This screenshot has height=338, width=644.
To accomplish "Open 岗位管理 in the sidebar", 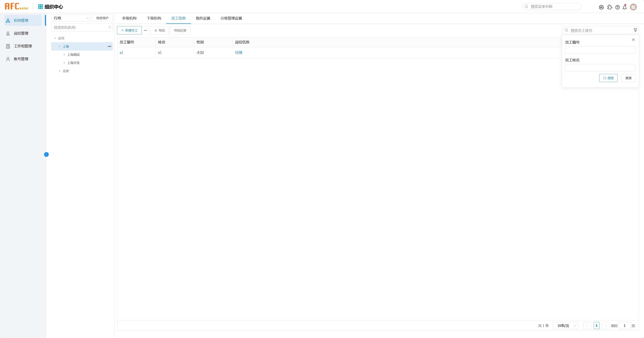I will [21, 33].
